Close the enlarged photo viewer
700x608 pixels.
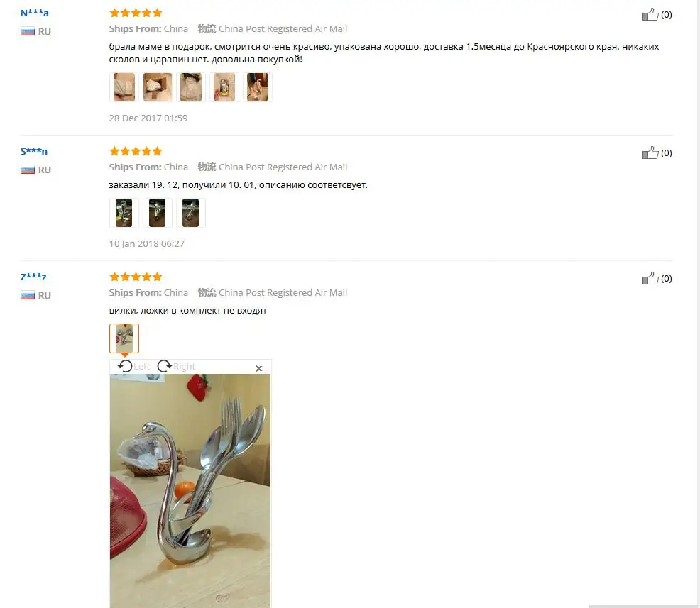(x=258, y=368)
